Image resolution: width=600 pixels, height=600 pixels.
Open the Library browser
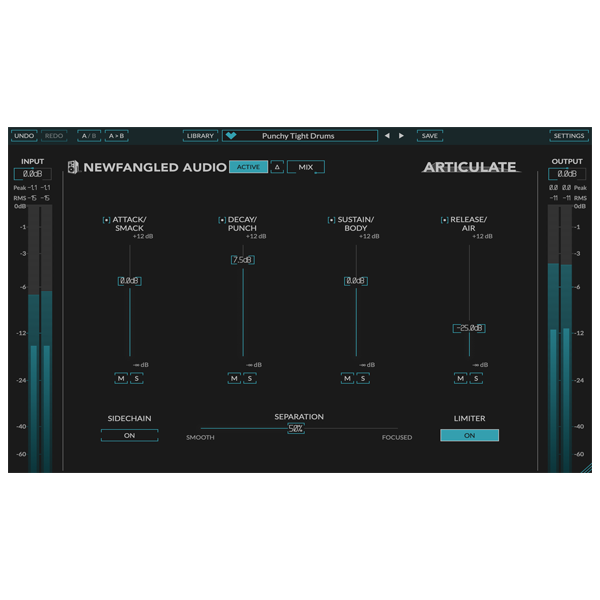tap(200, 136)
